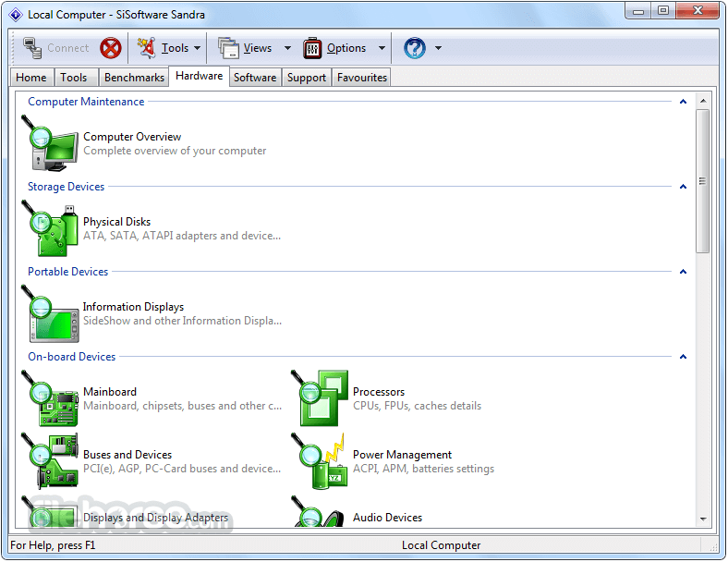Click the Connect toolbar label
The width and height of the screenshot is (728, 562).
[x=67, y=48]
